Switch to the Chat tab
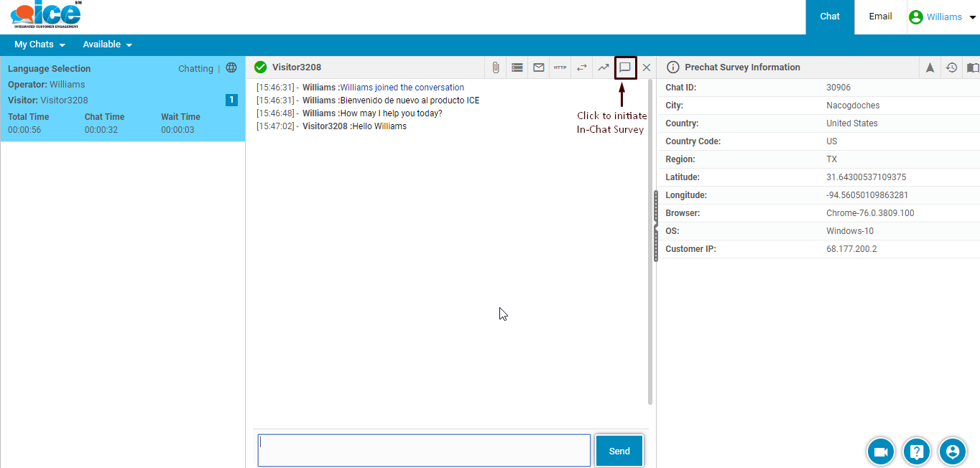 click(830, 17)
